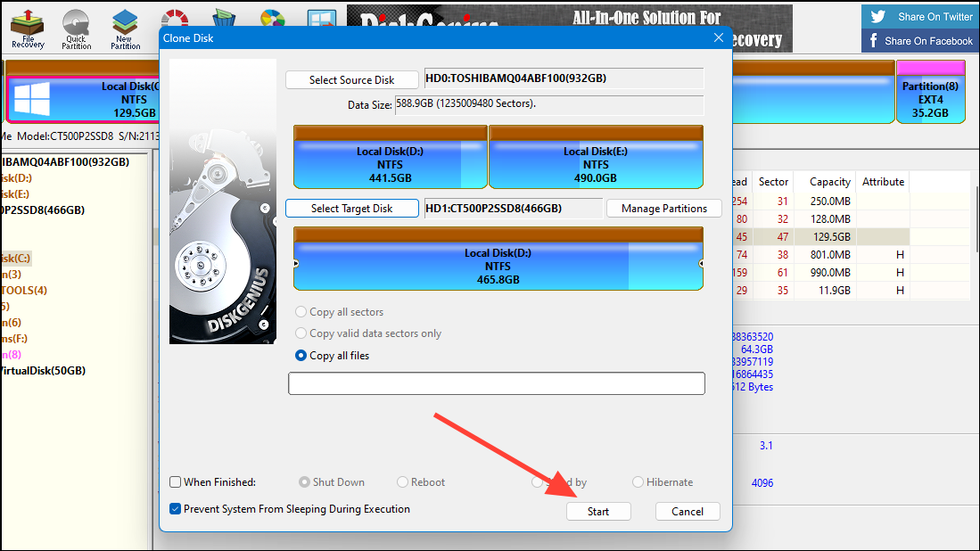Click the left resize handle of target partition
The image size is (980, 551).
click(x=296, y=264)
